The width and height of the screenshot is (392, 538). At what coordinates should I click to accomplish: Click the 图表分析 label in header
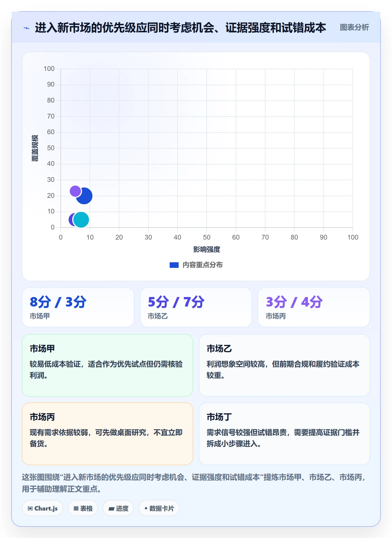(x=354, y=27)
